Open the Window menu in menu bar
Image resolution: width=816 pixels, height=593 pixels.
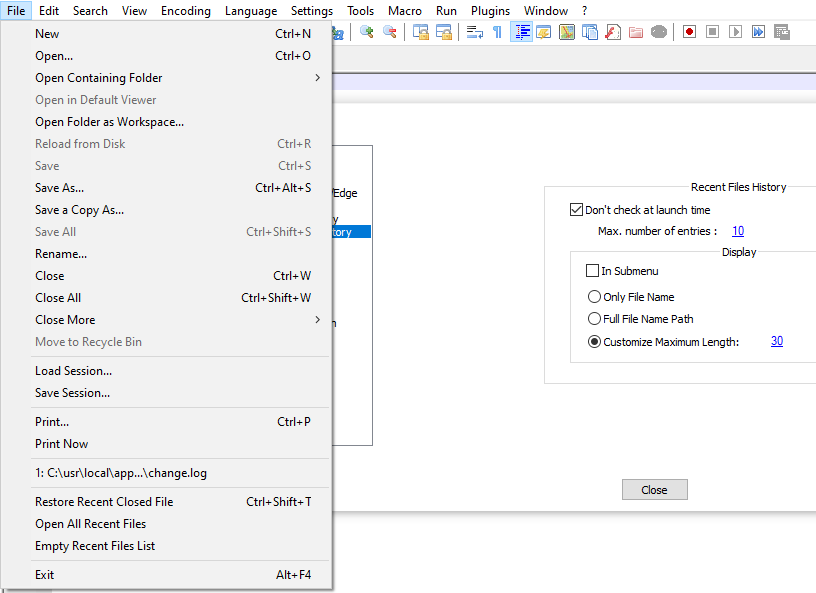[546, 10]
